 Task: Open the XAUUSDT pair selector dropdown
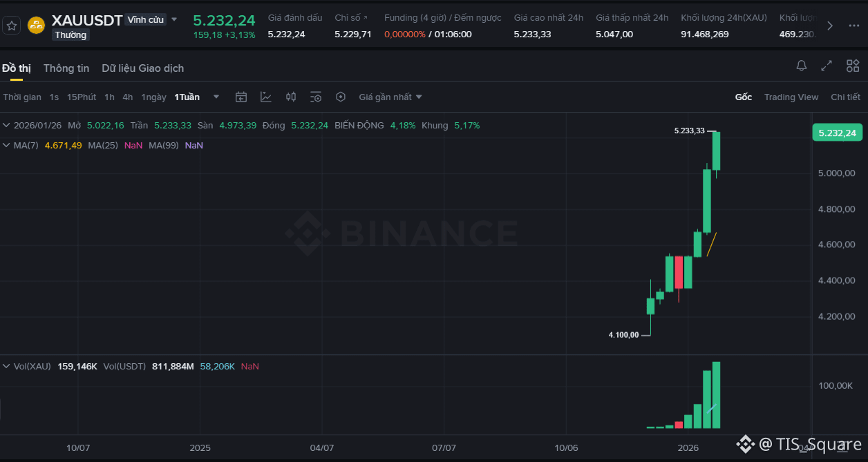tap(174, 19)
